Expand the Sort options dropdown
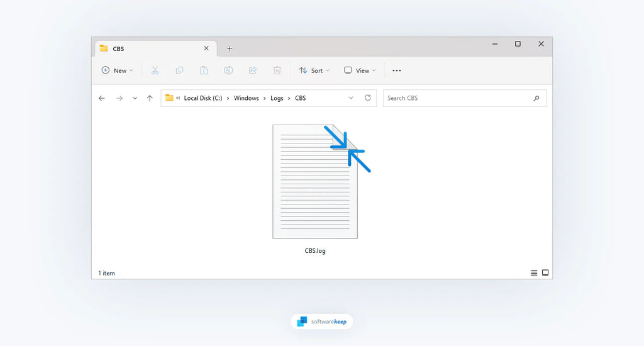This screenshot has width=644, height=346. click(314, 70)
